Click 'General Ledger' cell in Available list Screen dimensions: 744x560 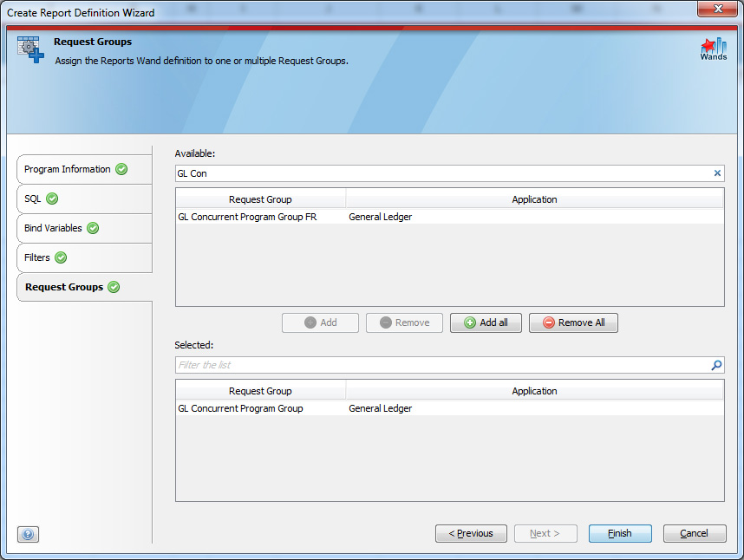(381, 218)
